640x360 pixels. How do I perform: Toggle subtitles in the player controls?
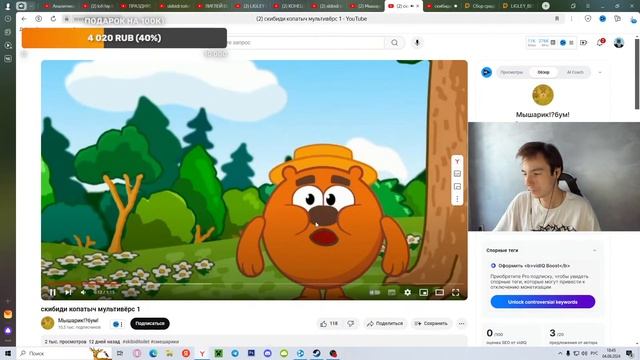pyautogui.click(x=391, y=292)
